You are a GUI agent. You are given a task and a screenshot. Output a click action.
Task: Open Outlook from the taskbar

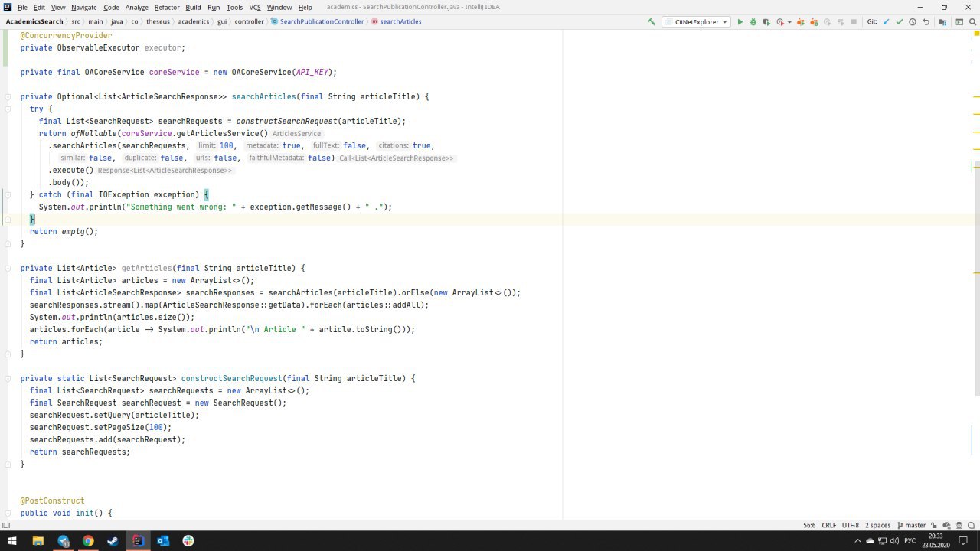point(163,541)
